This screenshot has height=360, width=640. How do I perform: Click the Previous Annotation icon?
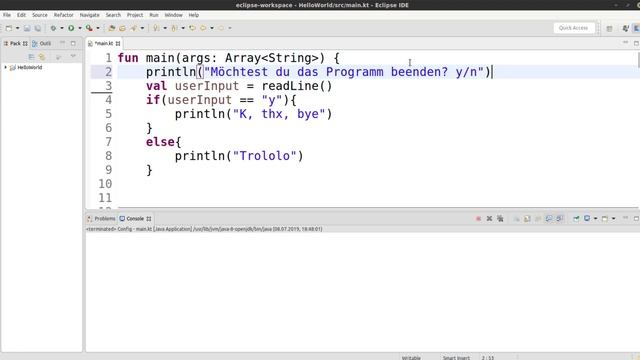coord(174,28)
